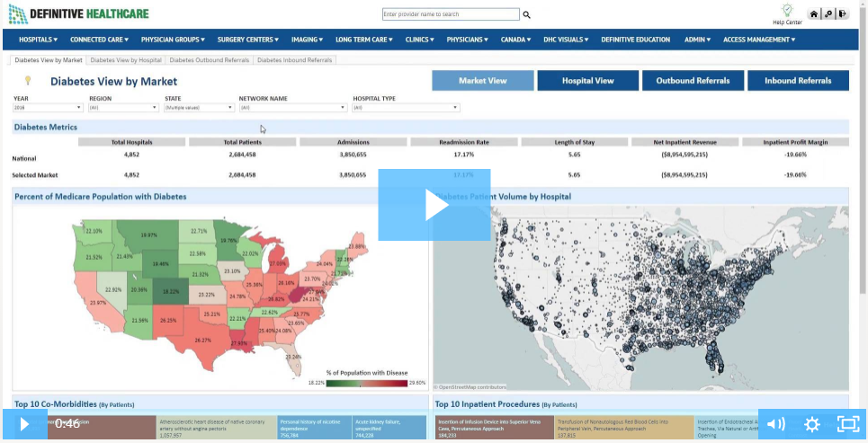Click the logout door icon
The height and width of the screenshot is (443, 868).
(x=842, y=14)
